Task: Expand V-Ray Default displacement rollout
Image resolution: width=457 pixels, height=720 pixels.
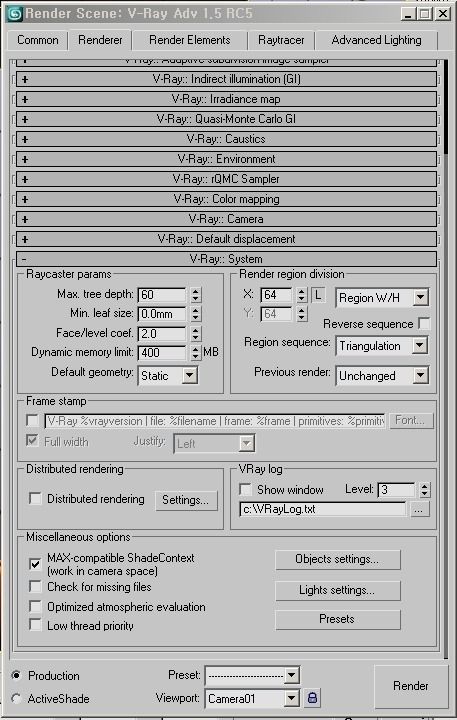Action: [x=226, y=239]
